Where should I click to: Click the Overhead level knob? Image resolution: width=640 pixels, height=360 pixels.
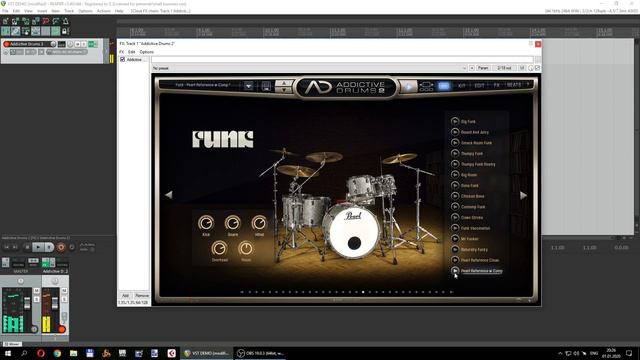coord(219,248)
